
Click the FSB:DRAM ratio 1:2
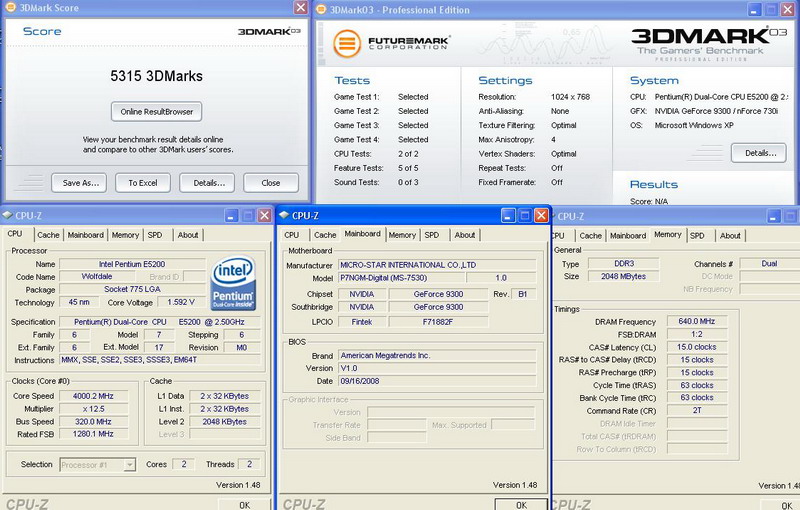pos(696,334)
